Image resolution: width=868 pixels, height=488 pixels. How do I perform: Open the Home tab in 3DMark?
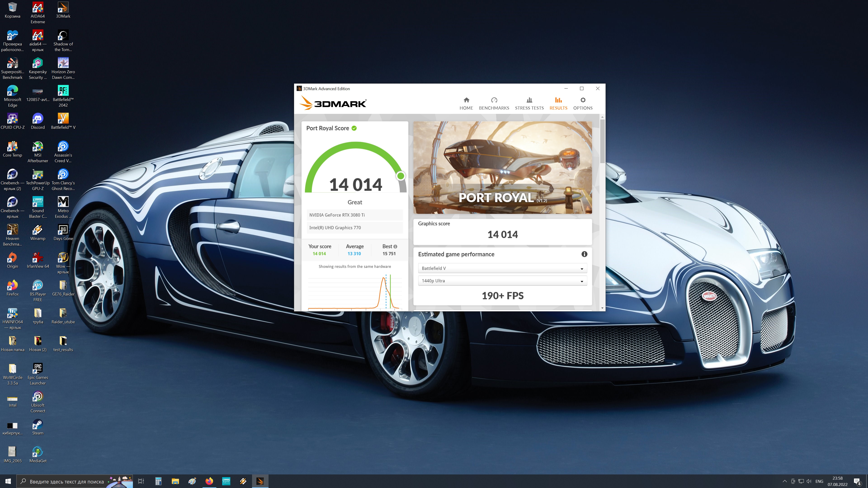point(466,103)
